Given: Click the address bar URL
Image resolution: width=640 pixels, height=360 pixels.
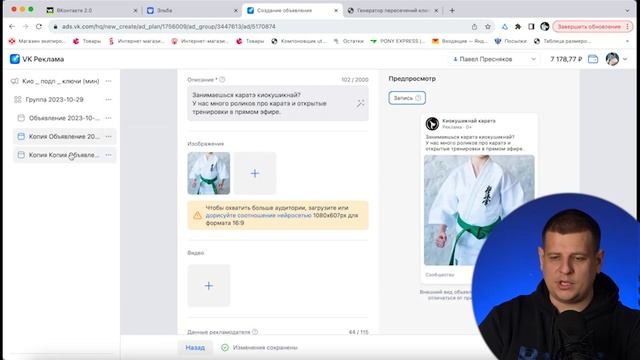Looking at the screenshot, I should (x=169, y=27).
